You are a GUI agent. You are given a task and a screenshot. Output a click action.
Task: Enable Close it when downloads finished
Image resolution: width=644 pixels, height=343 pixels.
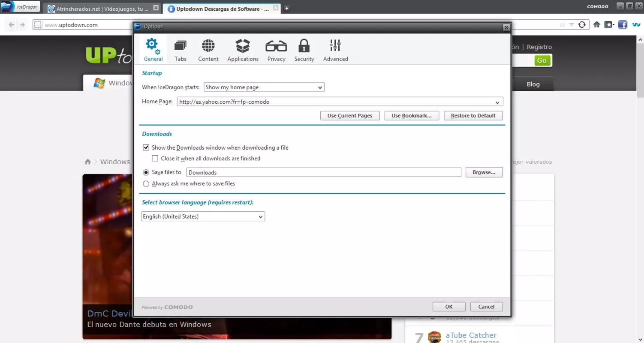(155, 158)
